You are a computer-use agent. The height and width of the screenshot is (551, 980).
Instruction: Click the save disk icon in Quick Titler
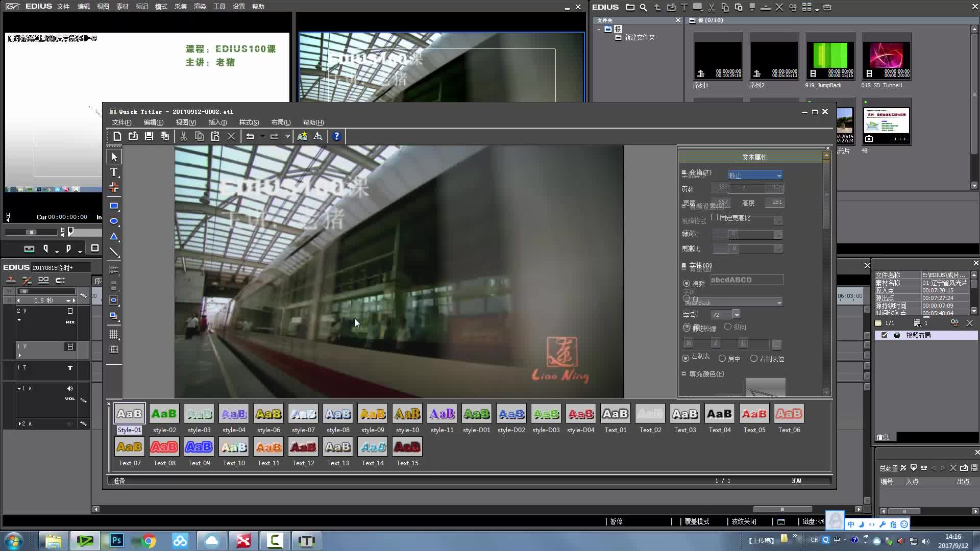click(149, 136)
